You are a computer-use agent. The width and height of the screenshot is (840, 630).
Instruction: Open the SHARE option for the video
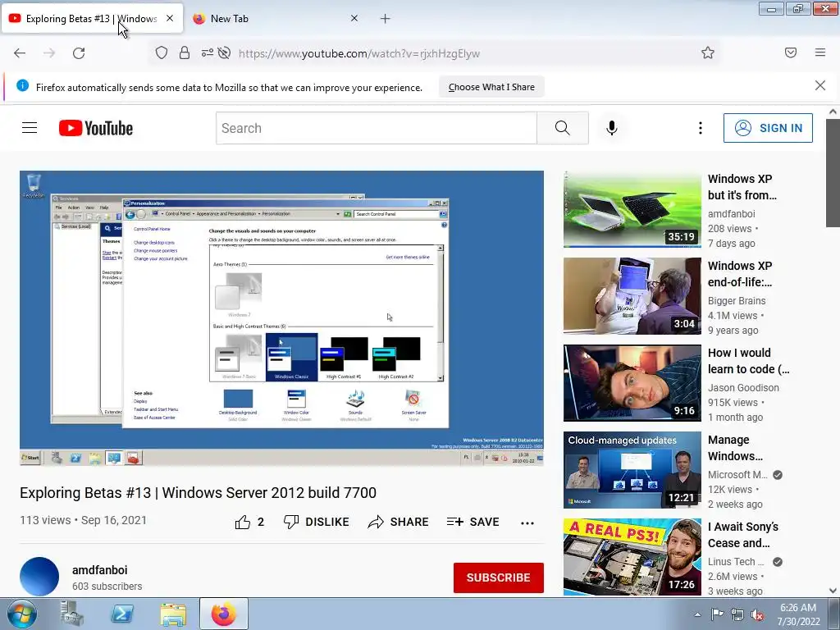[398, 522]
